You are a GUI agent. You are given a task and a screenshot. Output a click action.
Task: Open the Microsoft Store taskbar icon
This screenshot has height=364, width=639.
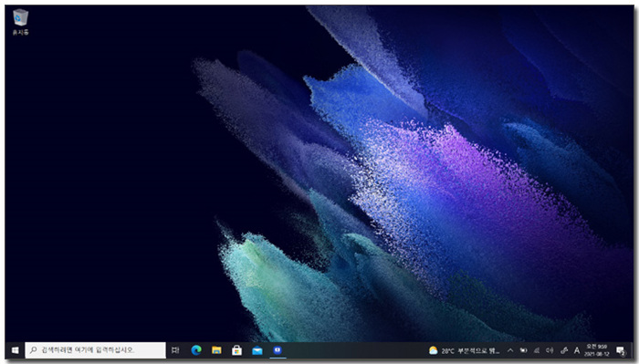pos(236,350)
